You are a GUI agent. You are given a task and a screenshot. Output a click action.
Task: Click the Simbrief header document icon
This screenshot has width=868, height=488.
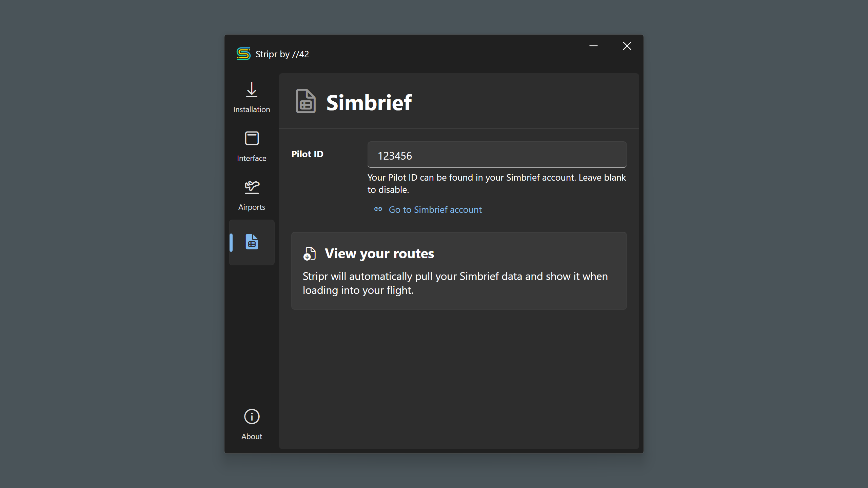click(x=305, y=101)
